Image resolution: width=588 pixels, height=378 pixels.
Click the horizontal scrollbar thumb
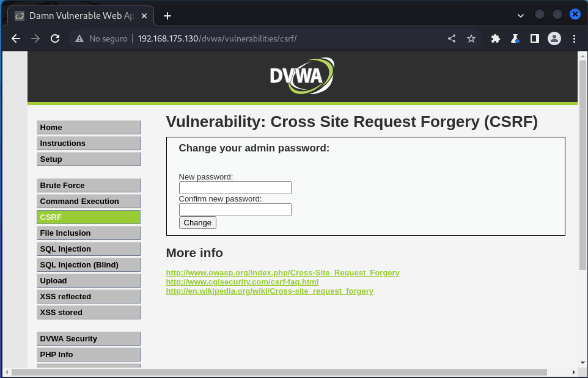(279, 372)
